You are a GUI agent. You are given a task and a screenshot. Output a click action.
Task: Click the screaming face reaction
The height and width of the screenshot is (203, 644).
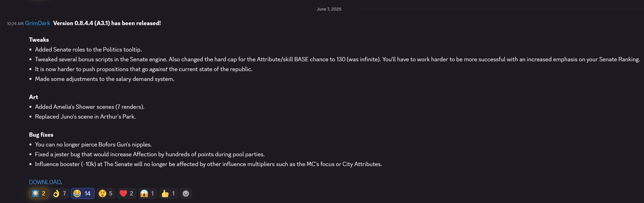point(147,193)
